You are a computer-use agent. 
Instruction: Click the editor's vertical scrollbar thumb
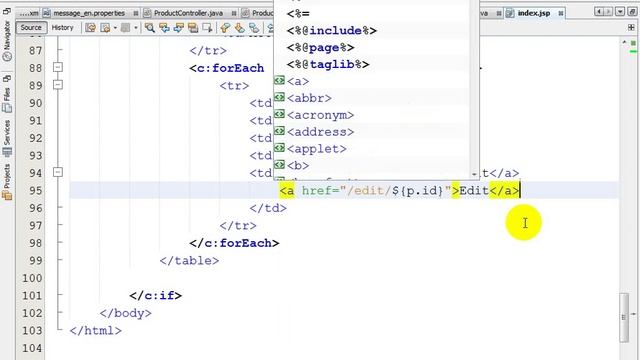coord(624,317)
